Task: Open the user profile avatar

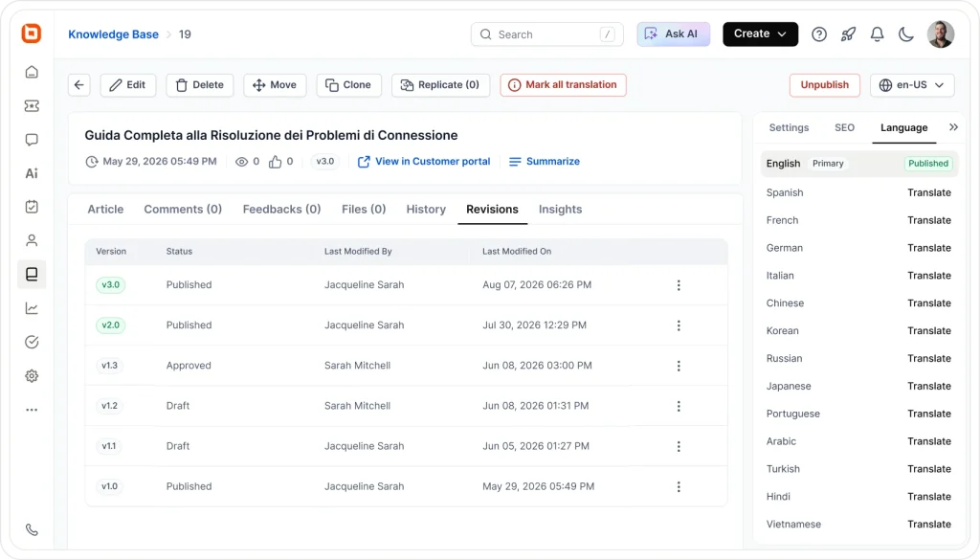Action: coord(941,34)
